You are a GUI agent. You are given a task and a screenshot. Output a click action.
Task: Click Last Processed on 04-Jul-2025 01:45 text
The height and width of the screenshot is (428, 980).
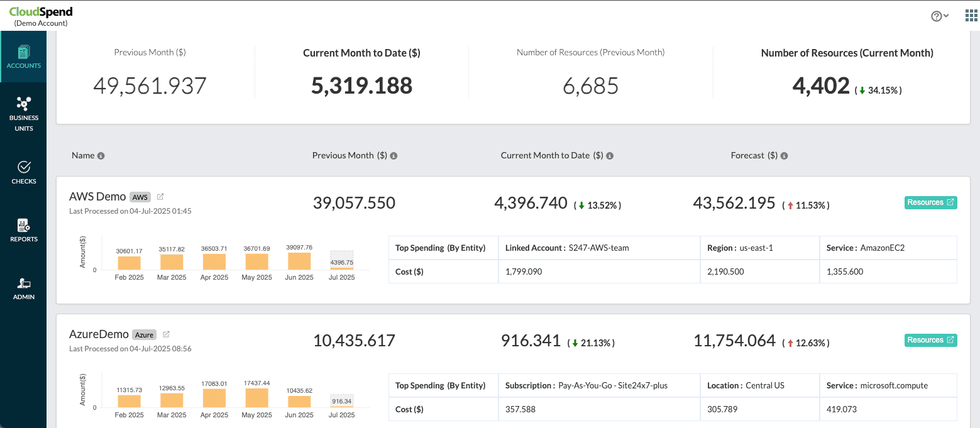[130, 211]
